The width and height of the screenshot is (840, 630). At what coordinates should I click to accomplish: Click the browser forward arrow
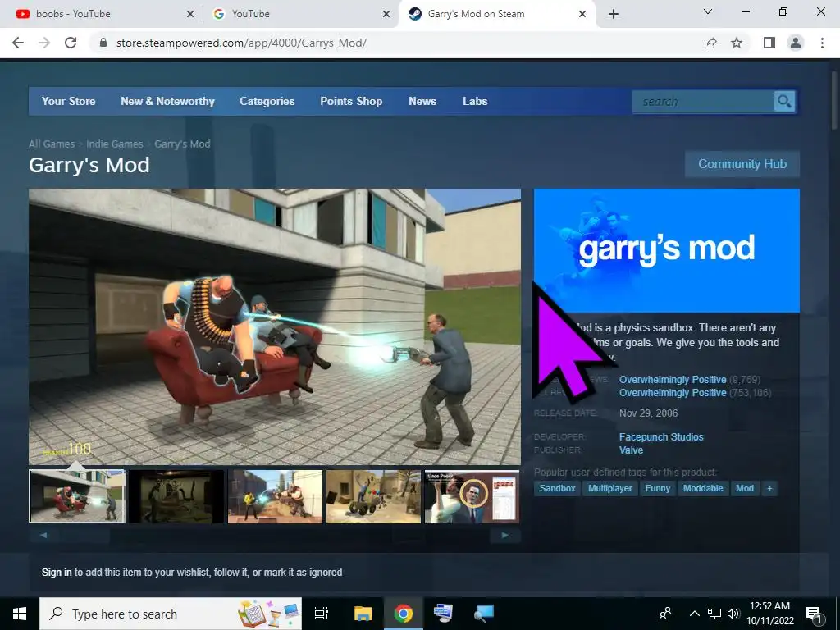tap(44, 43)
